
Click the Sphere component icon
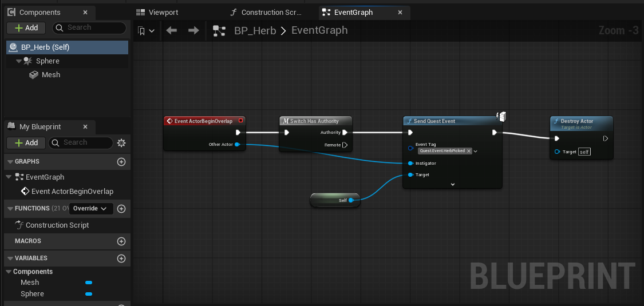click(28, 61)
